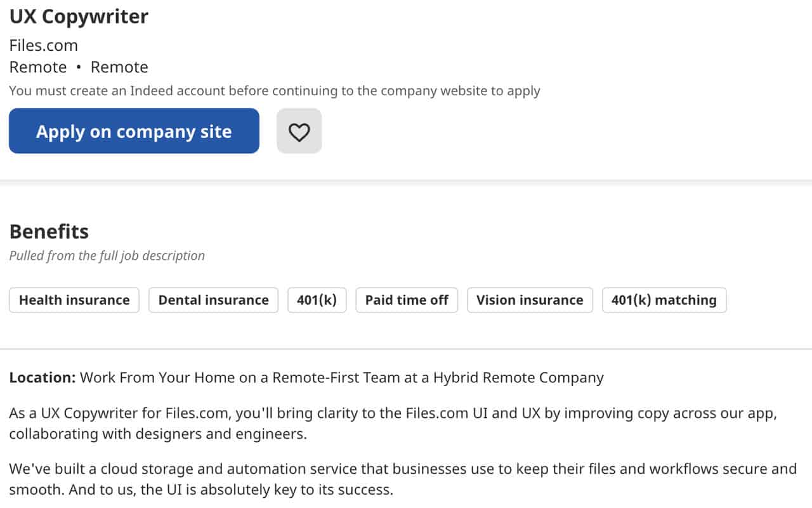Select the Paid time off benefit chip
This screenshot has width=812, height=508.
pyautogui.click(x=407, y=300)
